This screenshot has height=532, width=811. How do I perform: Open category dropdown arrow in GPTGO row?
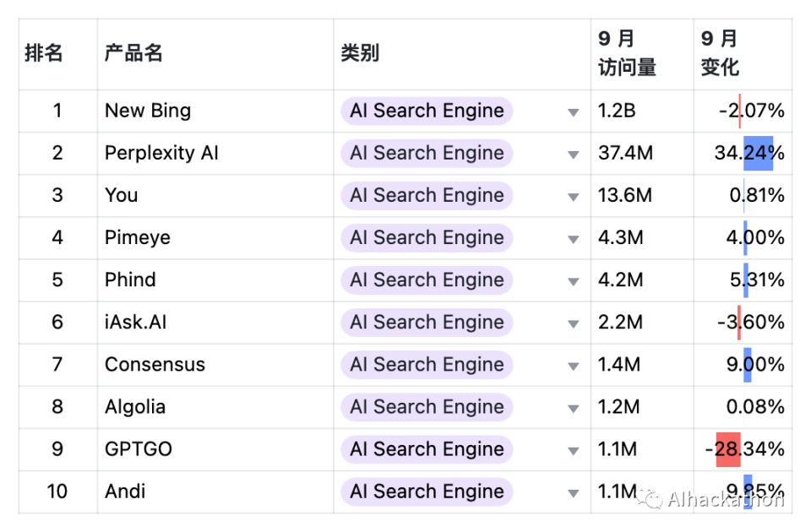574,451
